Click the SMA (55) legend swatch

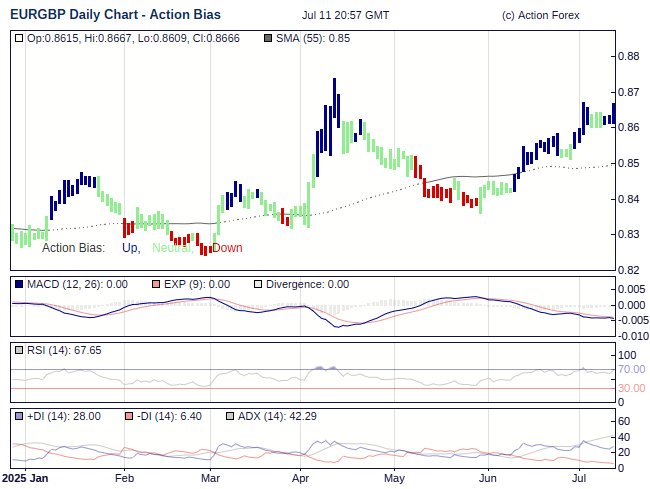click(267, 38)
